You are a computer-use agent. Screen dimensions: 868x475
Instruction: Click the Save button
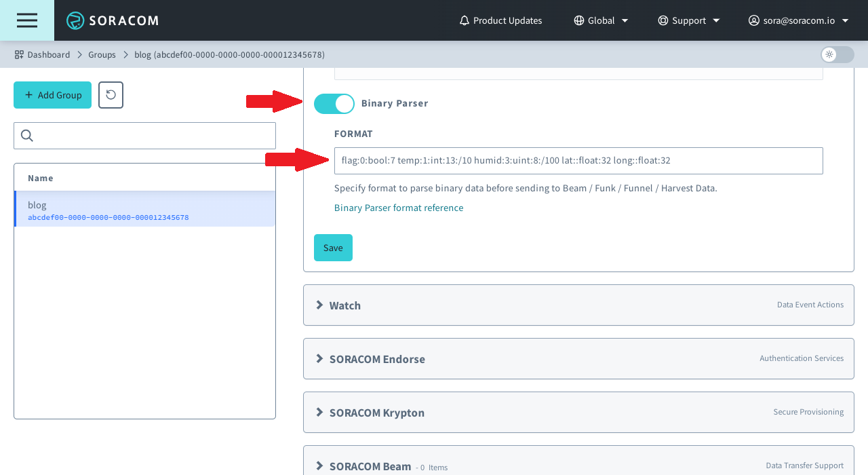pyautogui.click(x=333, y=248)
